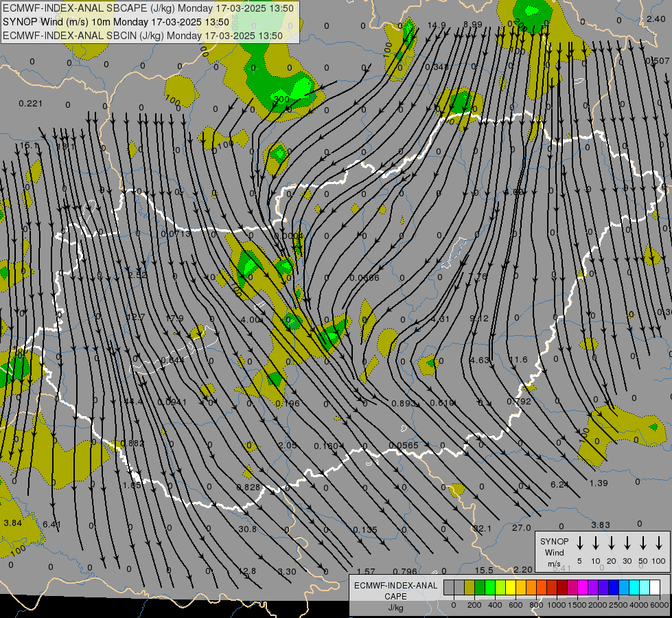Click the value '0.0941' on the map
The width and height of the screenshot is (672, 618).
click(x=172, y=402)
